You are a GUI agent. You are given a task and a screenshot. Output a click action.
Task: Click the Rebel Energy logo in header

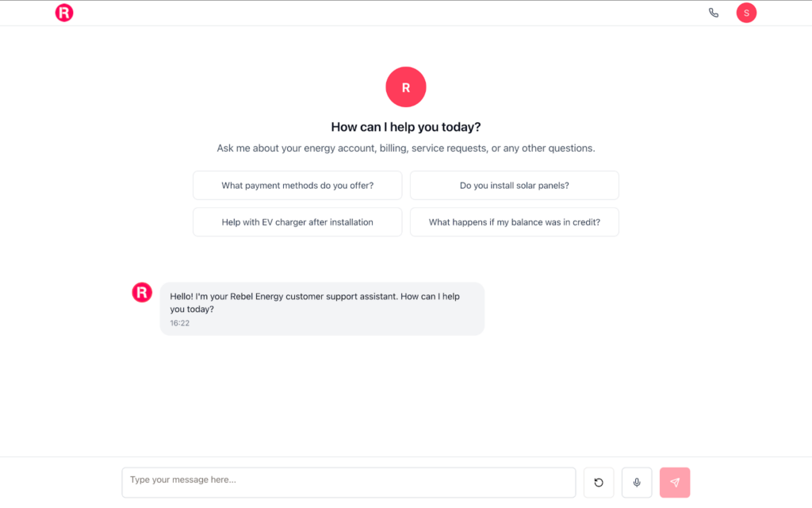click(64, 13)
